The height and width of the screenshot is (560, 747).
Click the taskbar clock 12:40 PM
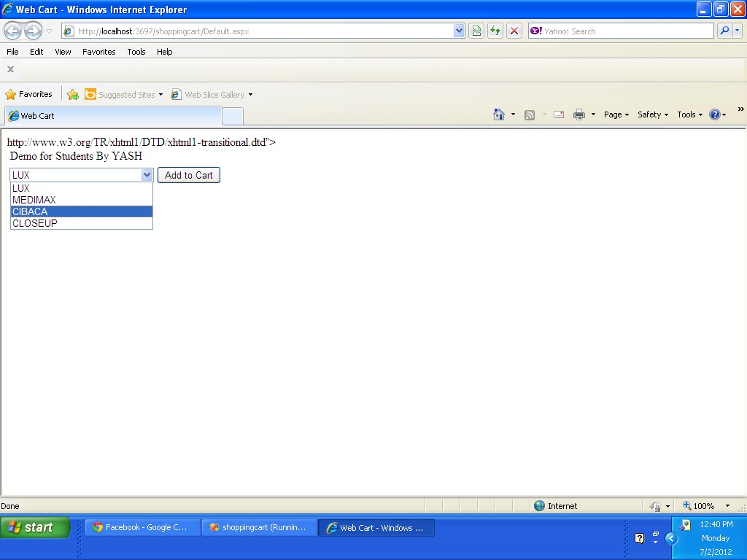tap(716, 524)
